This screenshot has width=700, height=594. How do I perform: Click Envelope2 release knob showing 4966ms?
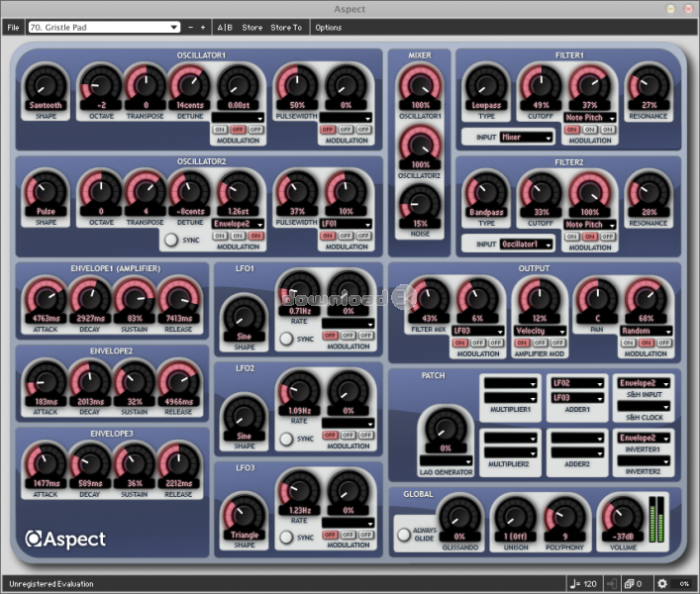tap(179, 382)
